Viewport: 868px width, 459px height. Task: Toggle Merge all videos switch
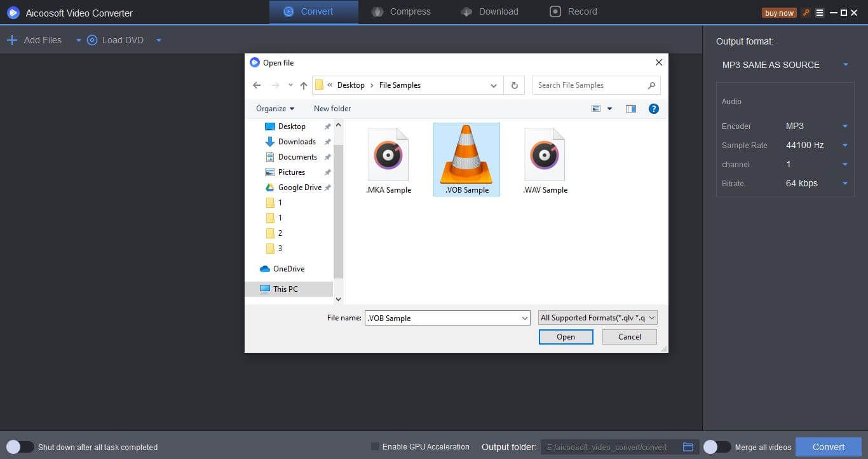coord(717,447)
